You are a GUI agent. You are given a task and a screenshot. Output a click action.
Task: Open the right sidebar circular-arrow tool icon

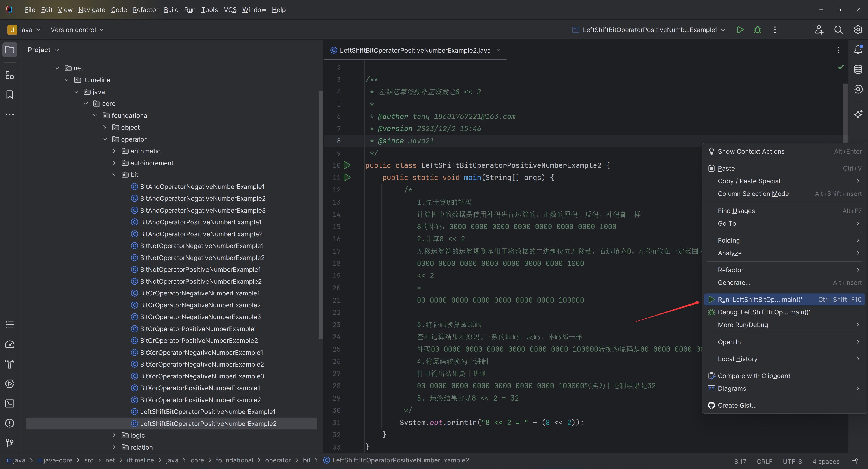click(x=858, y=89)
